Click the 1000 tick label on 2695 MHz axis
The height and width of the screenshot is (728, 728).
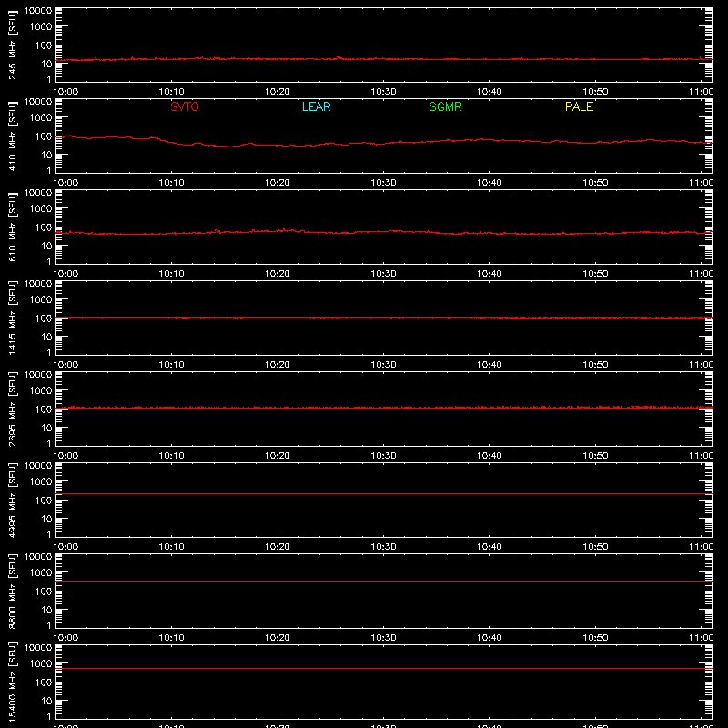(41, 391)
